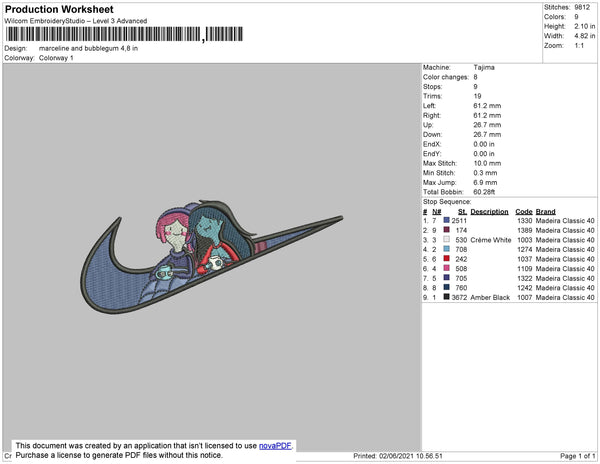Image resolution: width=600 pixels, height=464 pixels.
Task: Click the Max Stitch value 10.0 mm
Action: click(487, 163)
